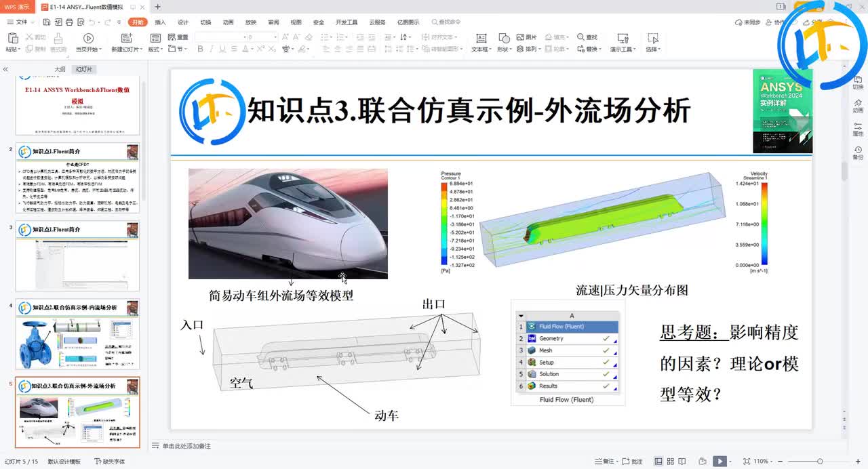This screenshot has height=469, width=868.
Task: Open the font size combo box
Action: pyautogui.click(x=262, y=37)
